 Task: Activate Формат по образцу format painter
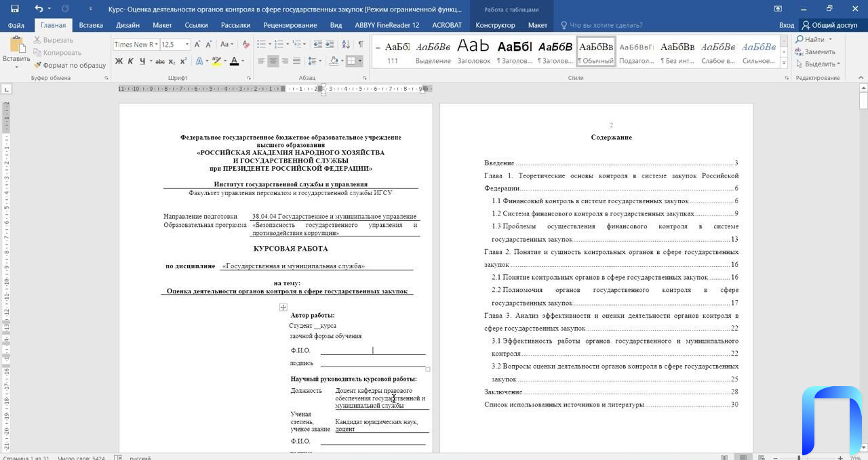(70, 65)
